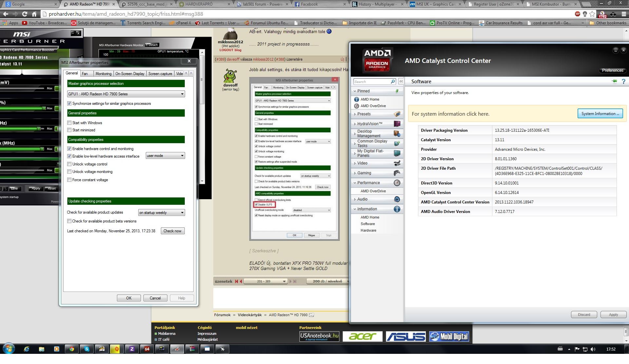
Task: Click volume icon in system tray
Action: 593,349
